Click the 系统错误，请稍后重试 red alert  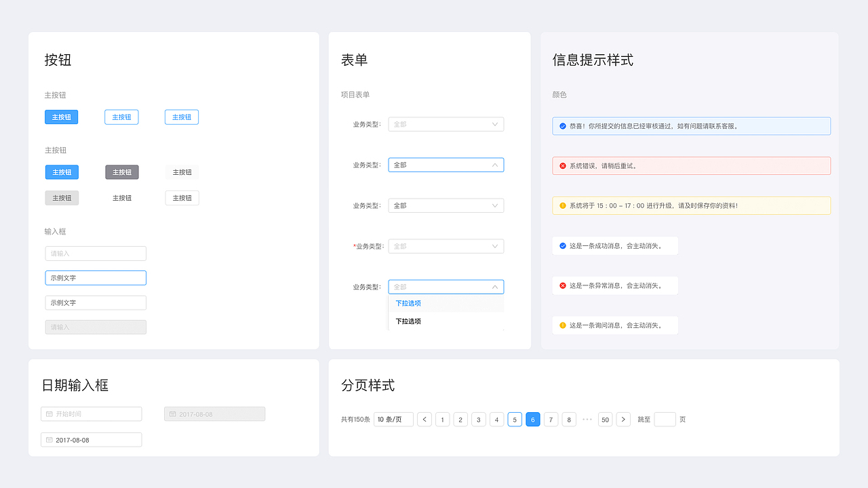[x=692, y=166]
